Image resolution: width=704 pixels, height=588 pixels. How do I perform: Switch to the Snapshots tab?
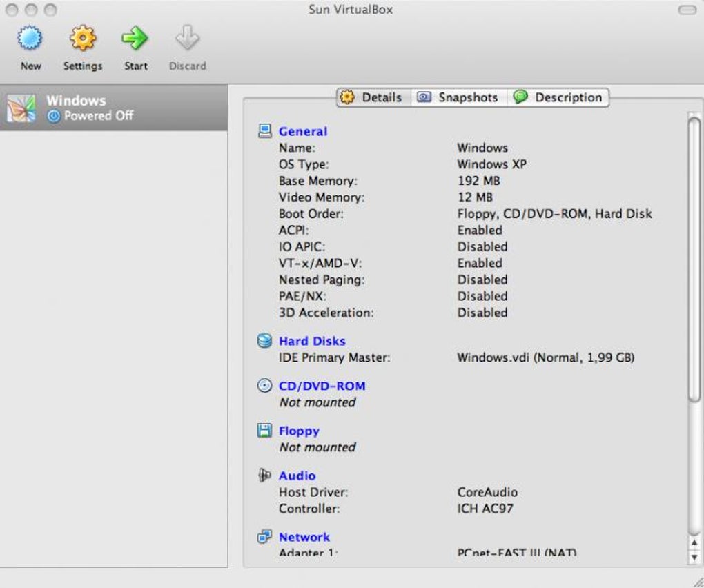point(459,97)
